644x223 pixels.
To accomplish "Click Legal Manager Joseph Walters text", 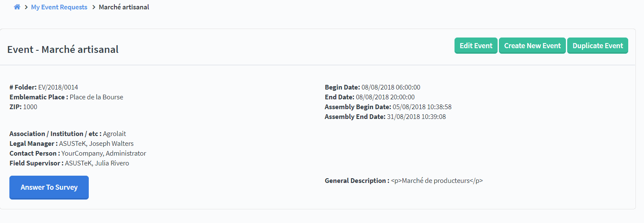I will click(x=96, y=144).
